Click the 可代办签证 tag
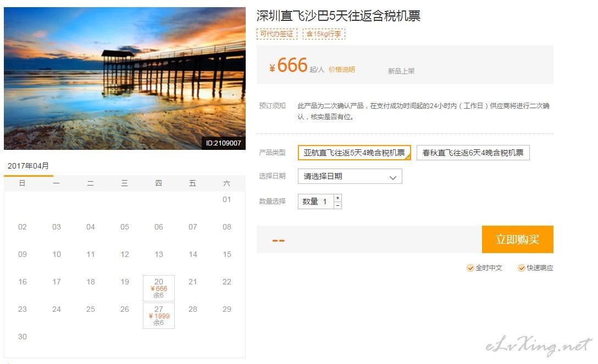 277,34
